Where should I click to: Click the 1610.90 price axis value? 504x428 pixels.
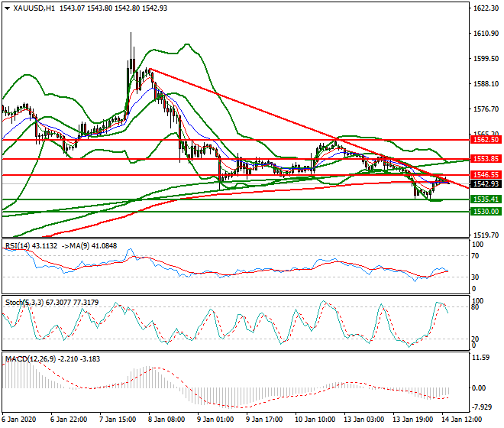[486, 34]
